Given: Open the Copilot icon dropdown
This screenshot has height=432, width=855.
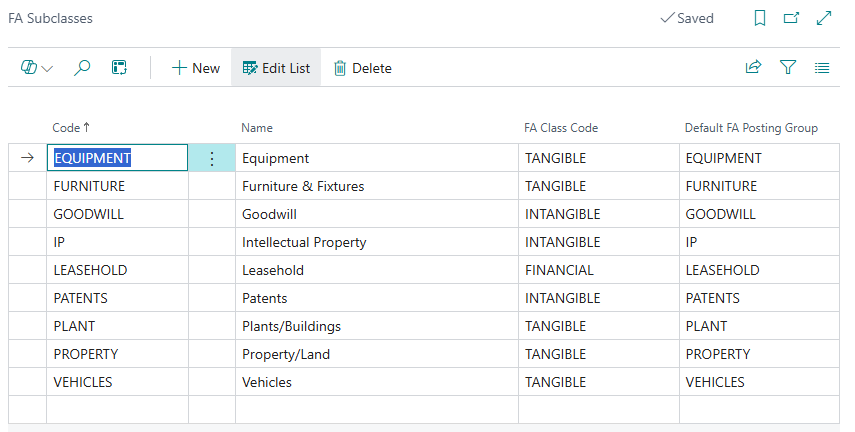Looking at the screenshot, I should pos(37,68).
